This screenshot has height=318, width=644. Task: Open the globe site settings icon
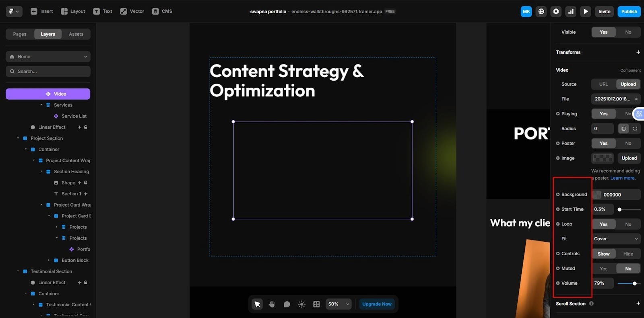pos(541,11)
